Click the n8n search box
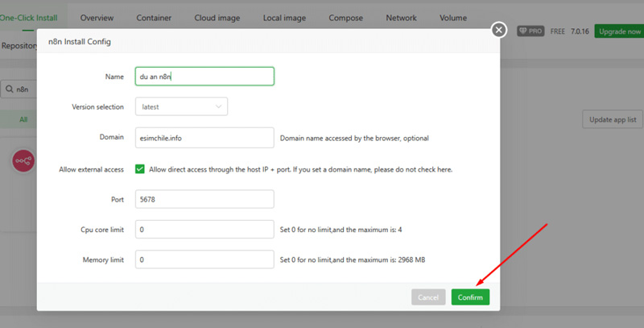 coord(19,89)
